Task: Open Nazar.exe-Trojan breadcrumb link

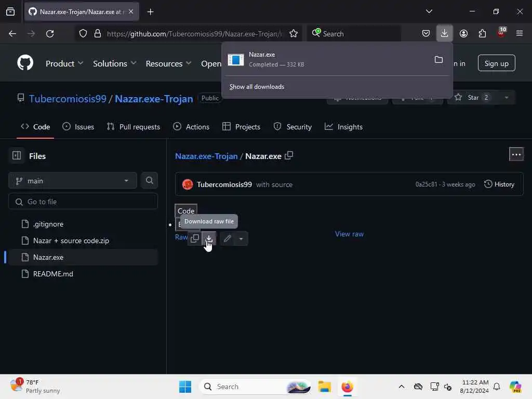Action: pyautogui.click(x=206, y=156)
